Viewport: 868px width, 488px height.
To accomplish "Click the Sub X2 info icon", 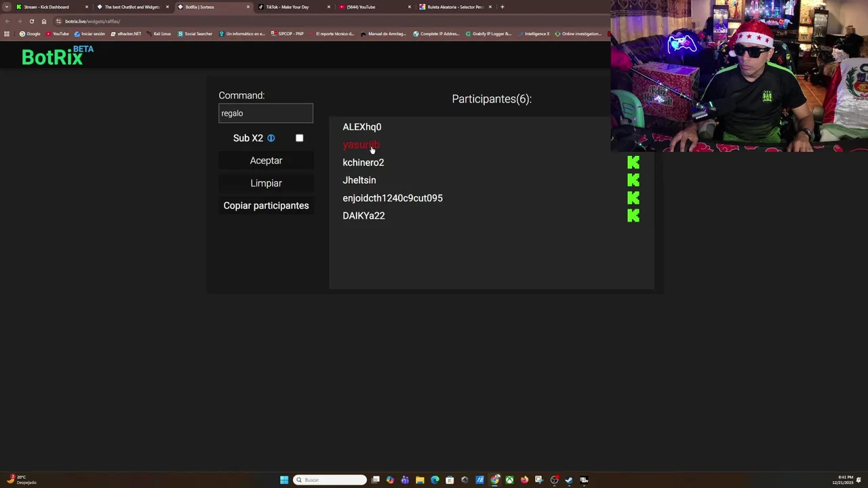I will pyautogui.click(x=271, y=138).
